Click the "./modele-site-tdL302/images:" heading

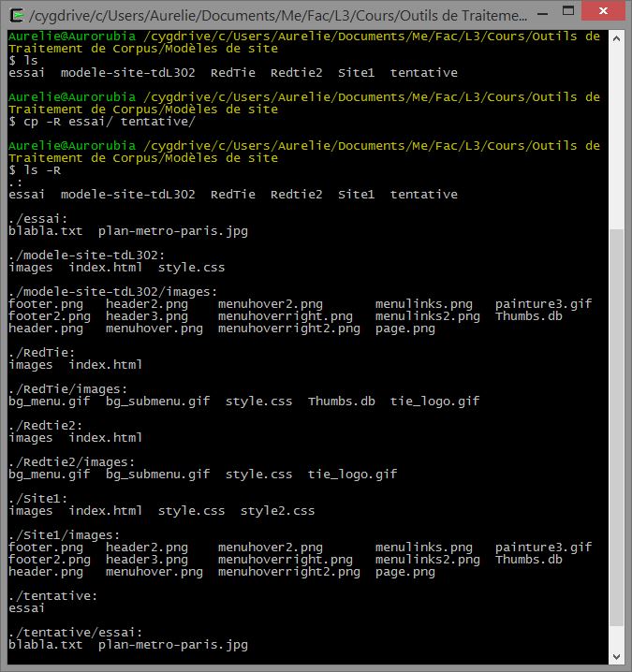point(112,292)
